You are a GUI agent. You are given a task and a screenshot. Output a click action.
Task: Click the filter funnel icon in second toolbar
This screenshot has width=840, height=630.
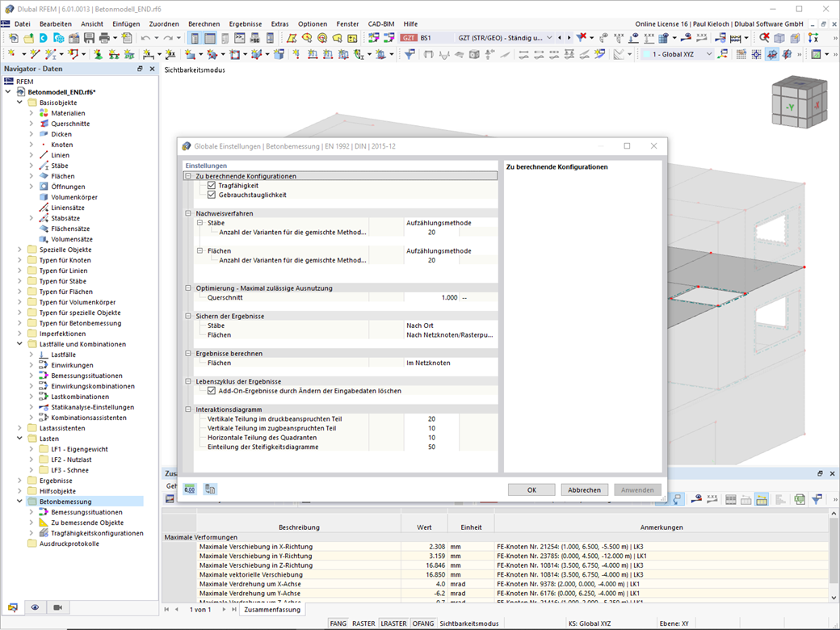pyautogui.click(x=409, y=54)
